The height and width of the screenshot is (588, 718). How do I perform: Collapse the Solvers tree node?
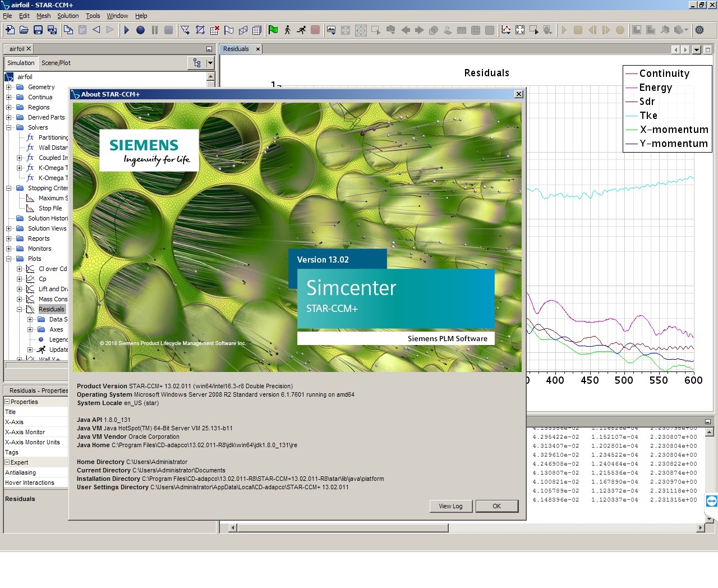(x=8, y=127)
